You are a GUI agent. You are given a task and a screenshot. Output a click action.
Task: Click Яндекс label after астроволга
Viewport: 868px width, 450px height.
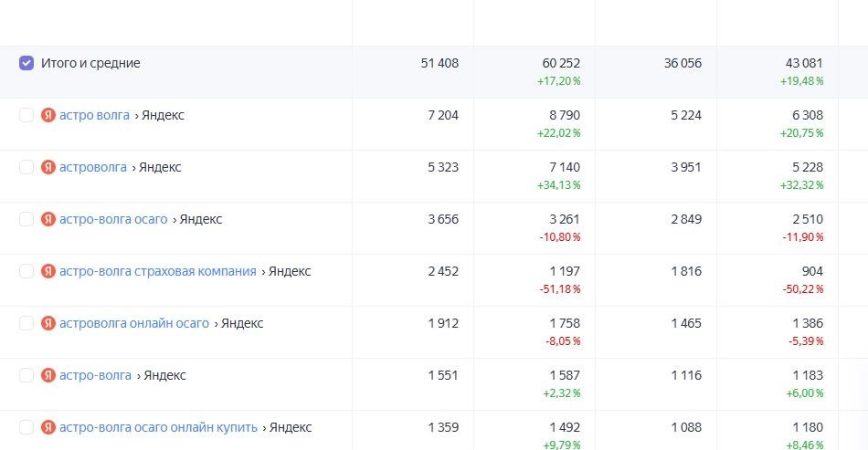tap(160, 167)
